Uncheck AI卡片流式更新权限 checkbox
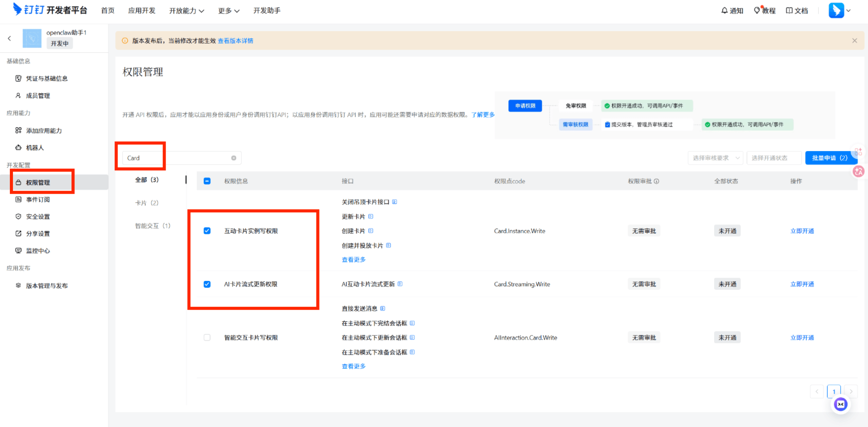This screenshot has width=868, height=427. pos(207,284)
